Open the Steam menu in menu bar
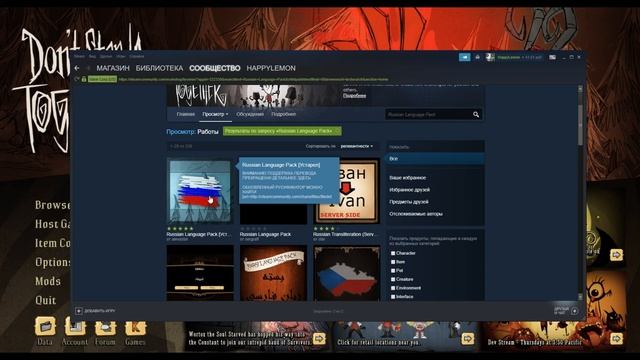Image resolution: width=640 pixels, height=360 pixels. [x=80, y=57]
